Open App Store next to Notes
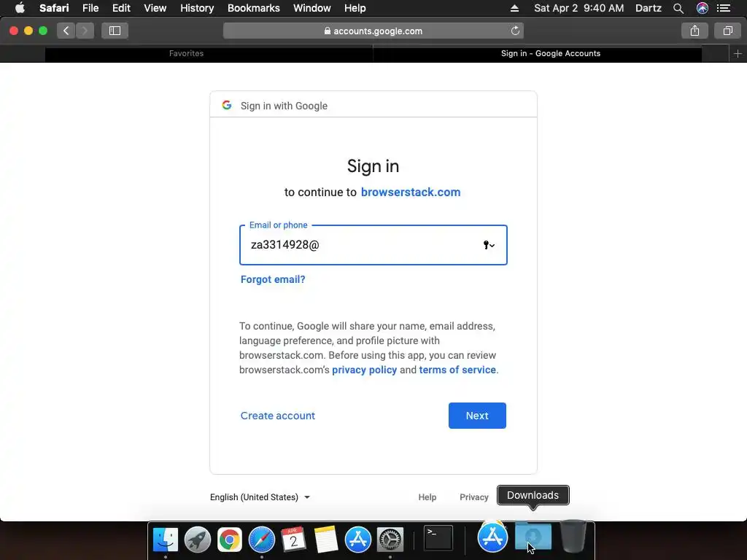This screenshot has height=560, width=747. point(357,540)
